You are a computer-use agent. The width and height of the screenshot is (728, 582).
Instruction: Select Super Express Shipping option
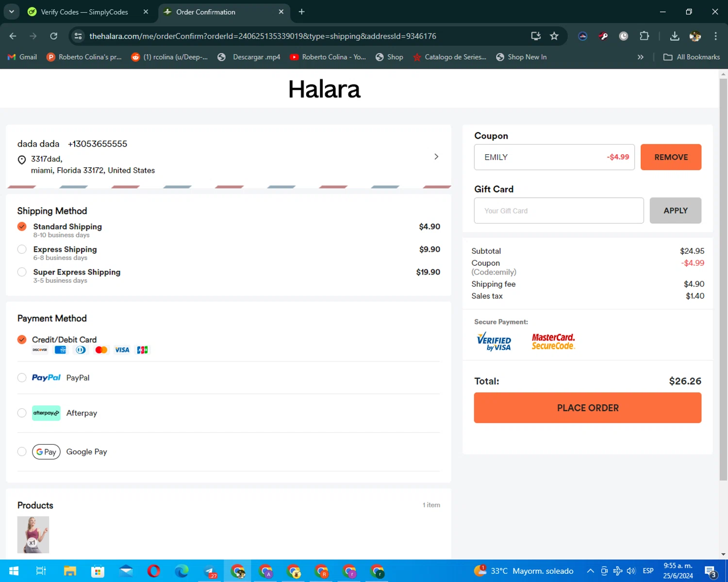pos(22,272)
